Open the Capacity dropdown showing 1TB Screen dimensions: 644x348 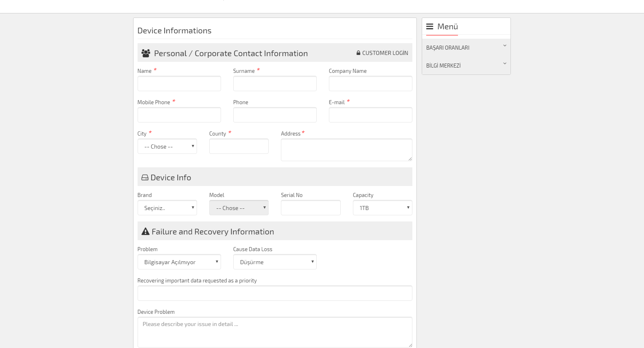(x=382, y=208)
